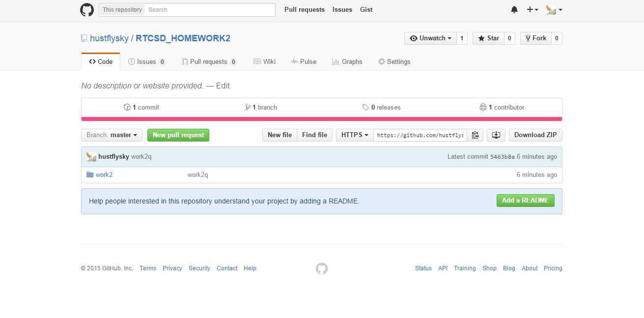Open the Security footer link

(x=199, y=268)
